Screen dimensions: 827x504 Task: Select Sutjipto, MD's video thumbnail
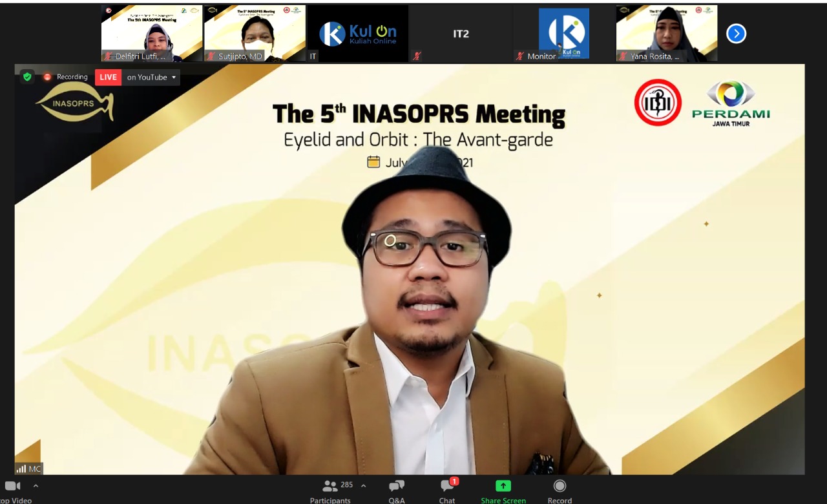pyautogui.click(x=255, y=34)
